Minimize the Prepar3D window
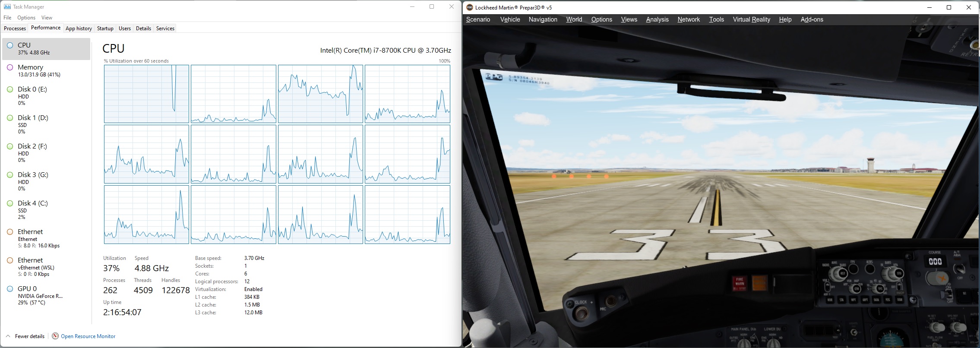 929,7
